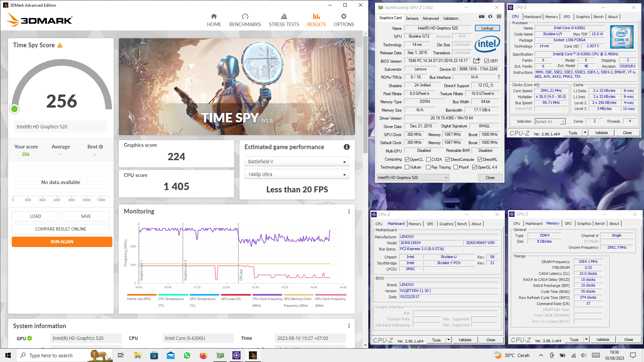This screenshot has height=362, width=644.
Task: Click the 3DMark logo
Action: (x=39, y=20)
